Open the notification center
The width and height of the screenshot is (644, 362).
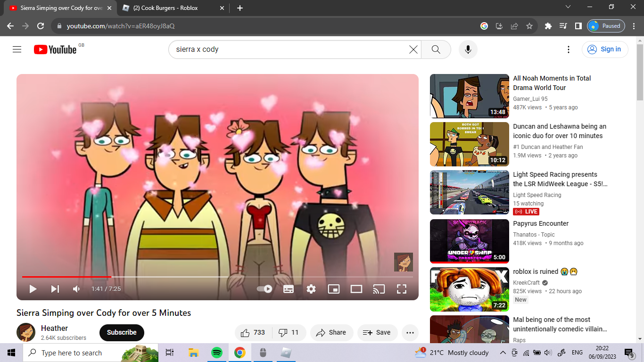[629, 353]
